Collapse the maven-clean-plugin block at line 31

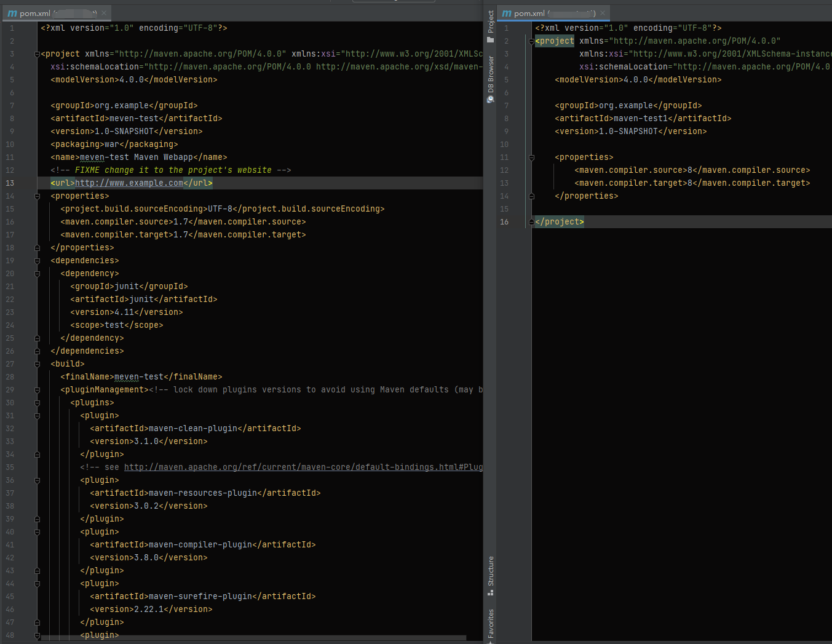coord(37,416)
